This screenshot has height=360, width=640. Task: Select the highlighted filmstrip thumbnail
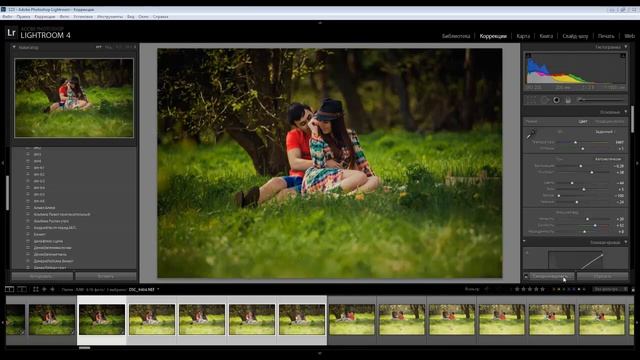click(102, 320)
